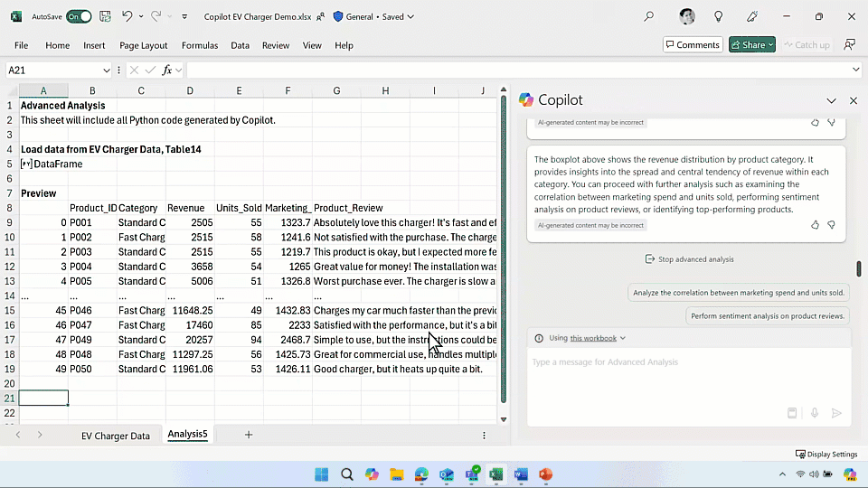Screen dimensions: 868x488
Task: Click Stop advanced analysis
Action: 689,259
